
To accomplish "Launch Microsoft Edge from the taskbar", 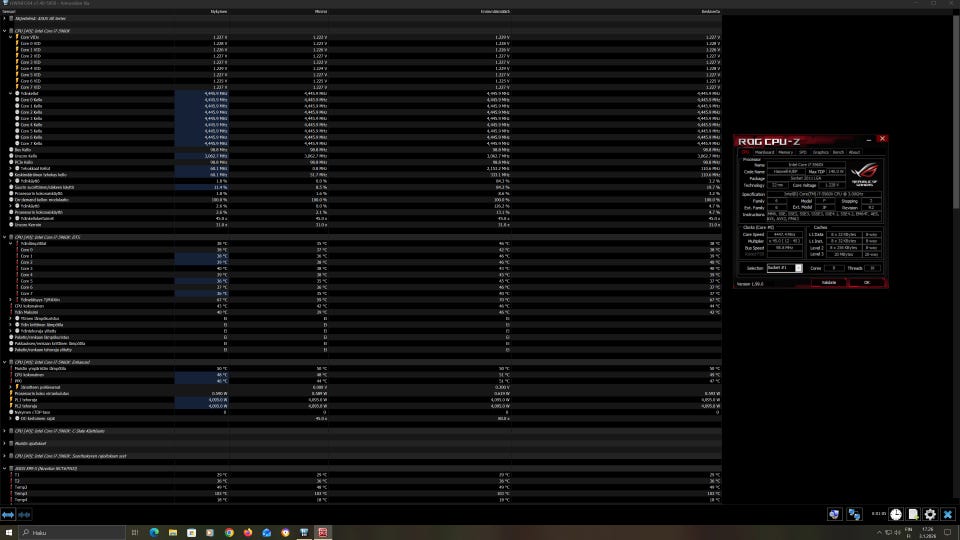I will 154,533.
